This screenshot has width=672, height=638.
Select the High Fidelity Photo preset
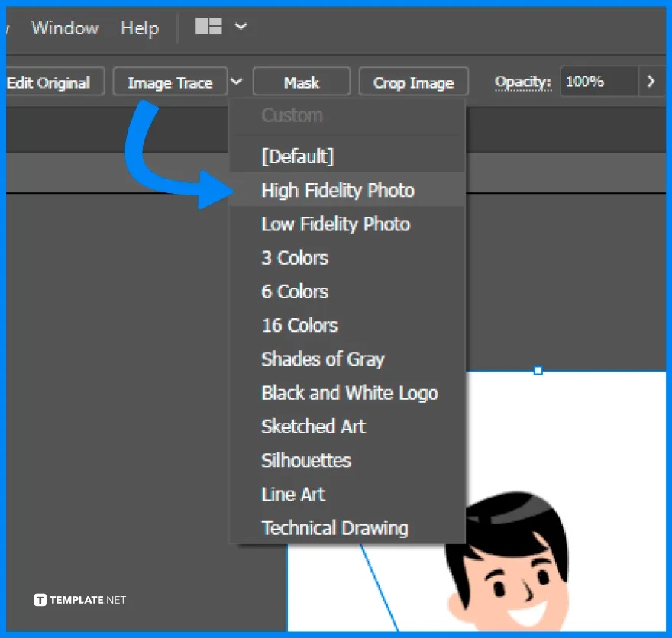(338, 190)
